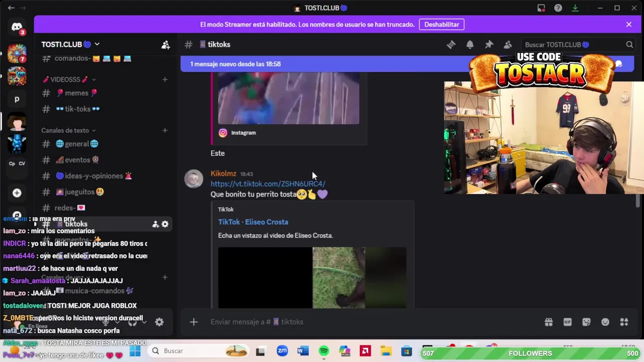
Task: Open the apps launcher icon in message bar
Action: (624, 322)
